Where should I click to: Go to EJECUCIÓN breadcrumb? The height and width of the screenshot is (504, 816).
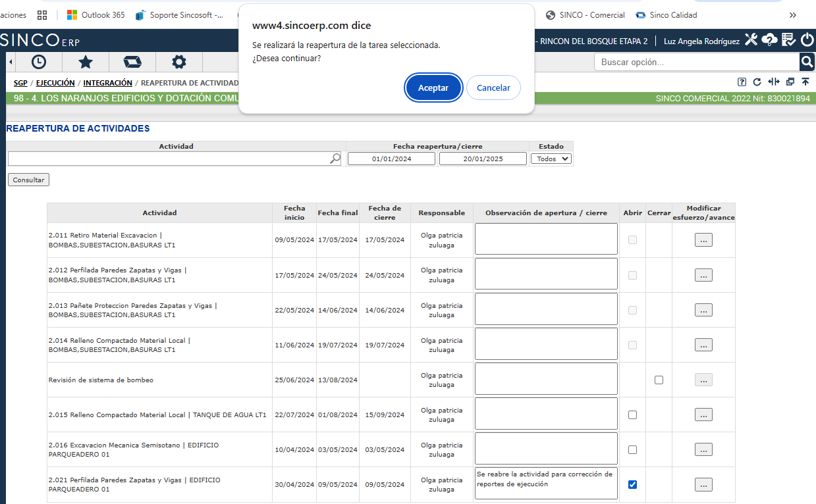[55, 83]
